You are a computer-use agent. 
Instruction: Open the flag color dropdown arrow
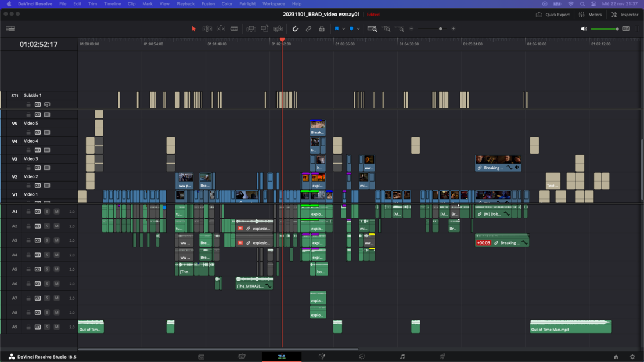click(344, 28)
